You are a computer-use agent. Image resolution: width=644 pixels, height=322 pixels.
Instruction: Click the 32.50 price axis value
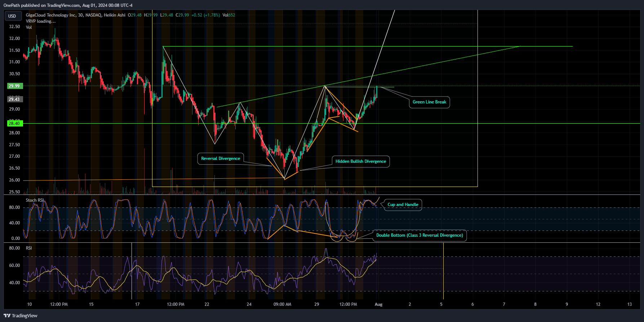coord(14,27)
